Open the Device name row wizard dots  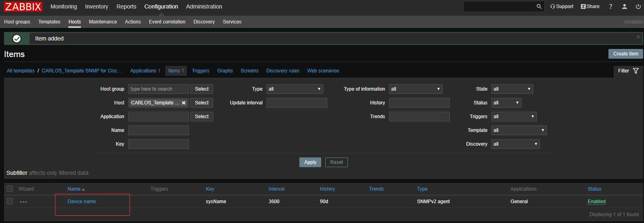(x=23, y=202)
